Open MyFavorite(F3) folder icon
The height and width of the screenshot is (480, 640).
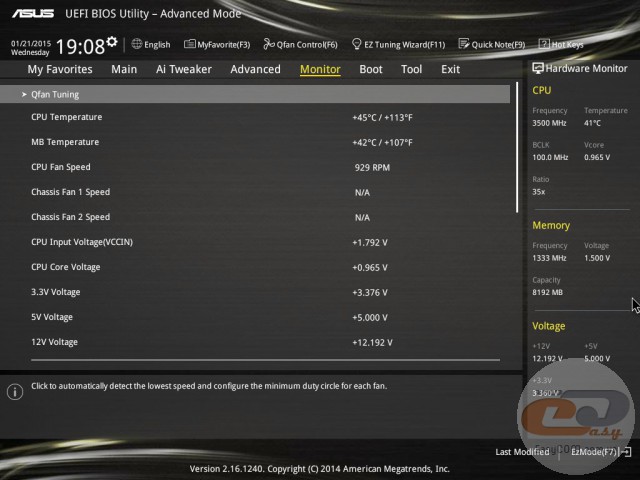189,44
